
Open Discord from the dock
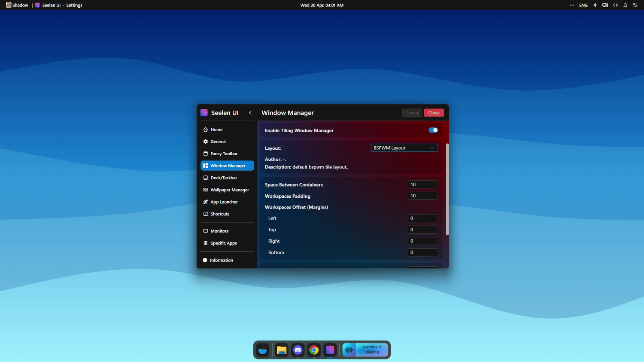click(x=298, y=350)
